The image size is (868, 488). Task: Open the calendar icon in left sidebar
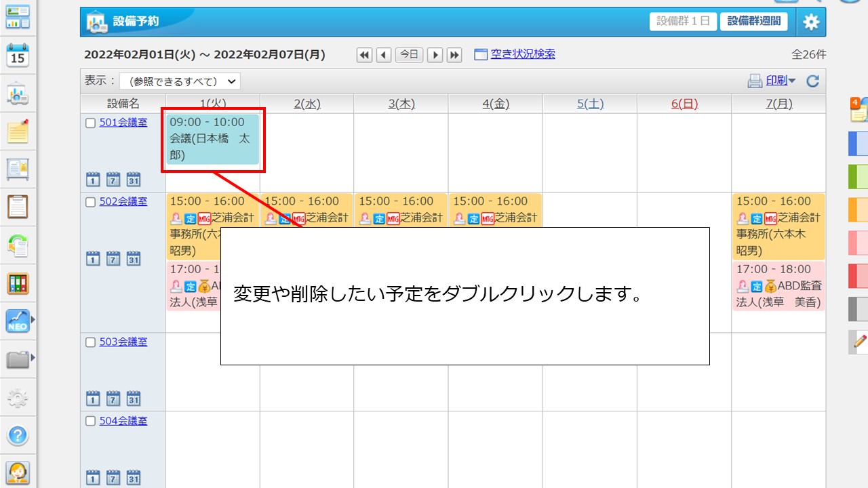[x=18, y=56]
